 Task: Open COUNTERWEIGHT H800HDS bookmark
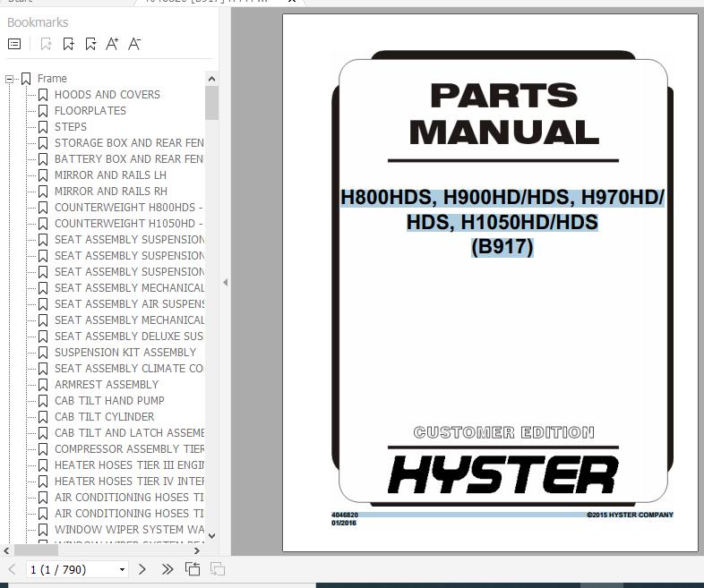pos(129,208)
